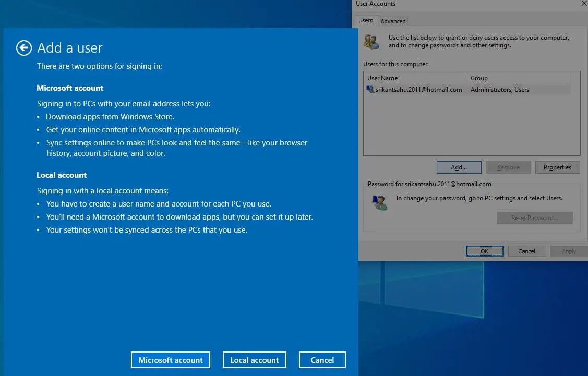Select the account icon beside srikantsahu.2011@hotmail.com
The image size is (588, 376).
[370, 90]
